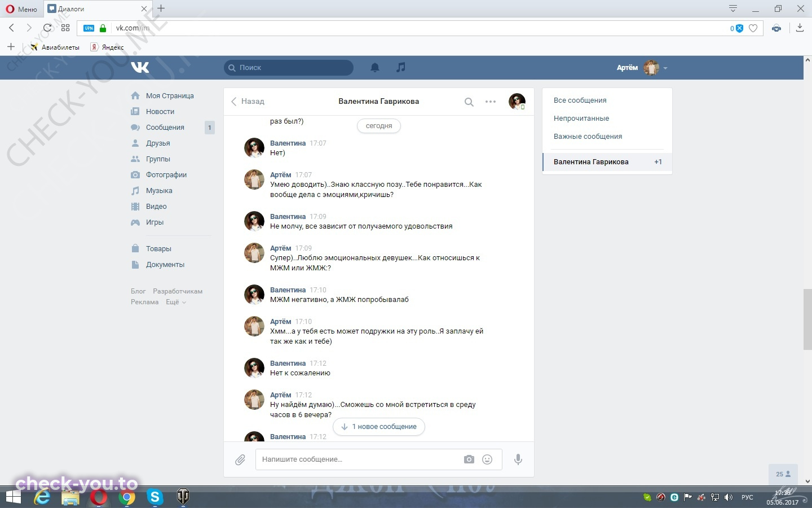This screenshot has height=508, width=812.
Task: Open the Яндекс bookmark
Action: (107, 47)
